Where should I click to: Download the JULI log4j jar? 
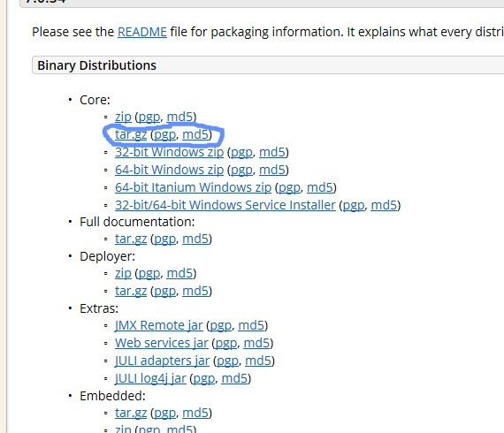click(x=150, y=378)
